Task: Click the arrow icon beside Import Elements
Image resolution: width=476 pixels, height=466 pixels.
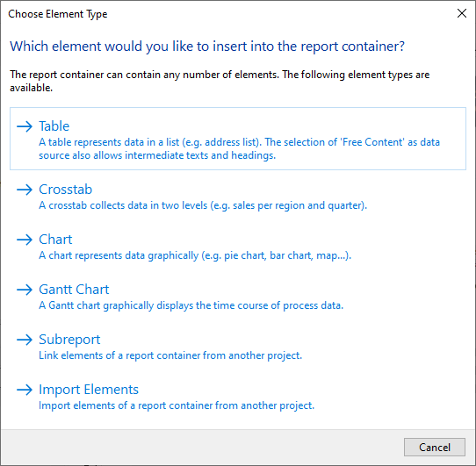Action: click(x=25, y=390)
